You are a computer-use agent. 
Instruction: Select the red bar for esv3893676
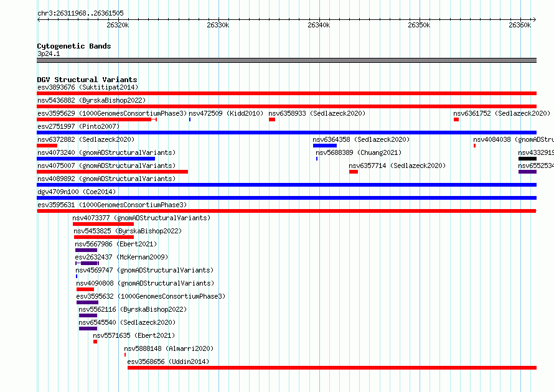[x=286, y=93]
